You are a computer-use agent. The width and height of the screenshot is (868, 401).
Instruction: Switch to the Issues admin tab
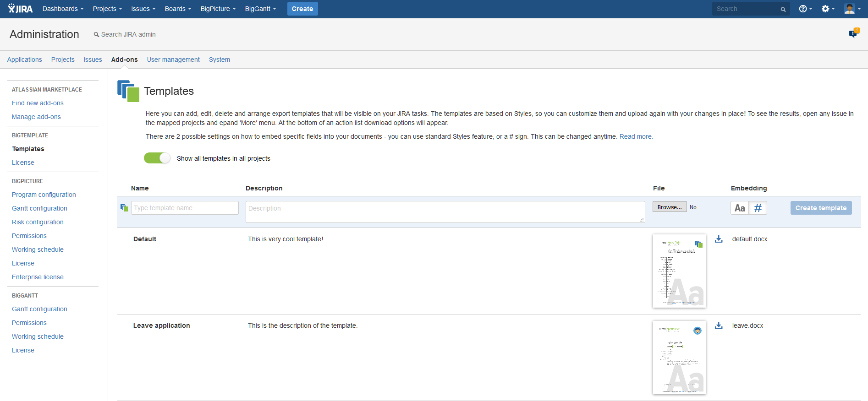click(x=93, y=60)
